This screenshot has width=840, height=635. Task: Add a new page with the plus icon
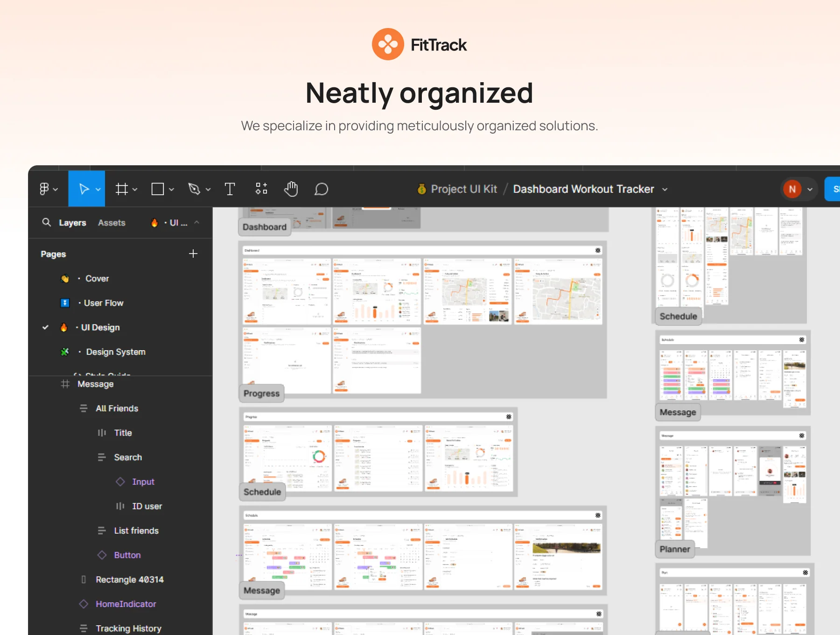pos(193,254)
